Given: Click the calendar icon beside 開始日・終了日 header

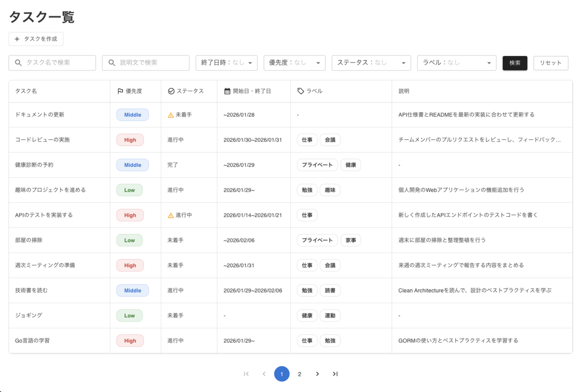Looking at the screenshot, I should coord(227,91).
